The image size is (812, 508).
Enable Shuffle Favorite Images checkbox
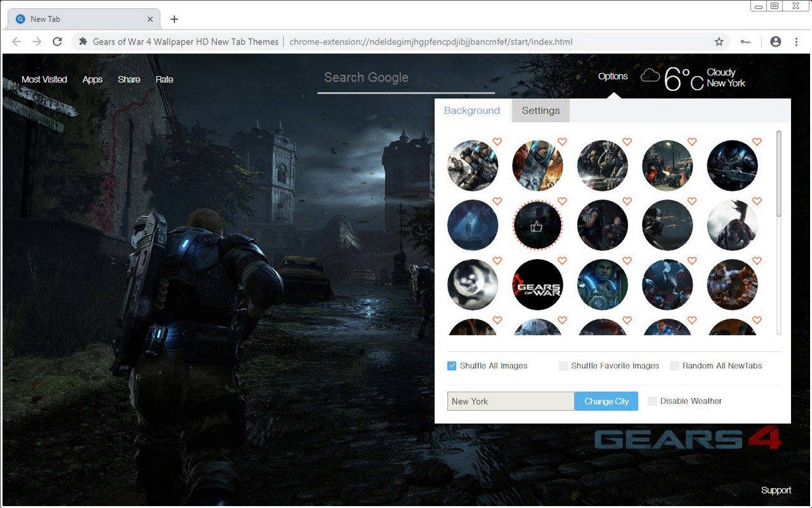point(563,366)
